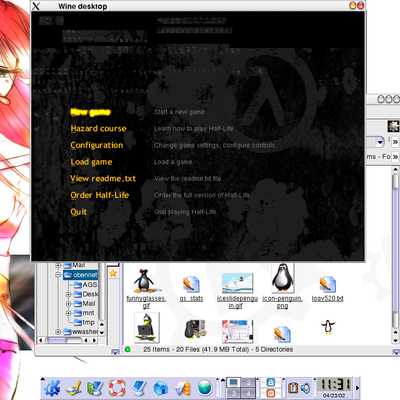Click Order Half-Life menu entry
This screenshot has width=400, height=400.
point(99,195)
